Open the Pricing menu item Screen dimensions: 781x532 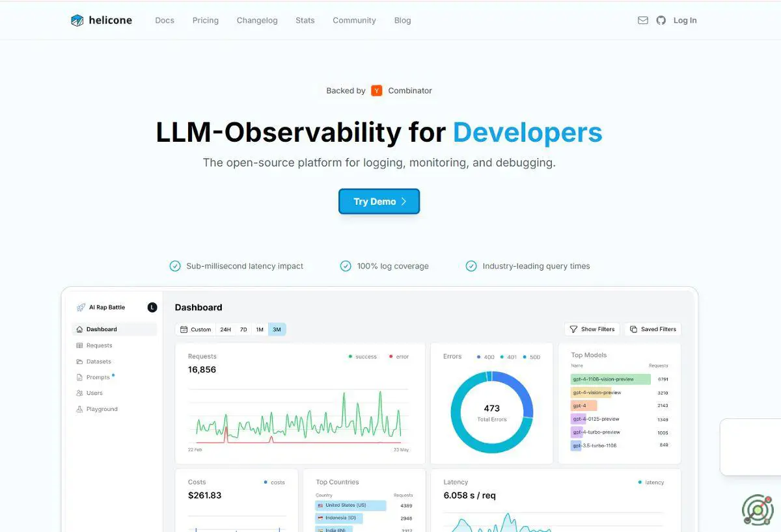coord(206,20)
